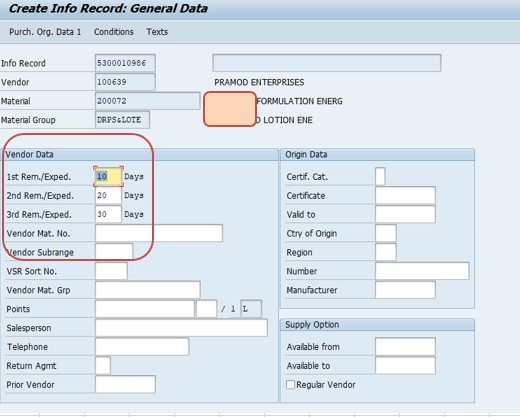Click the Vendor Mat. Grp field
The image size is (520, 417).
(148, 290)
